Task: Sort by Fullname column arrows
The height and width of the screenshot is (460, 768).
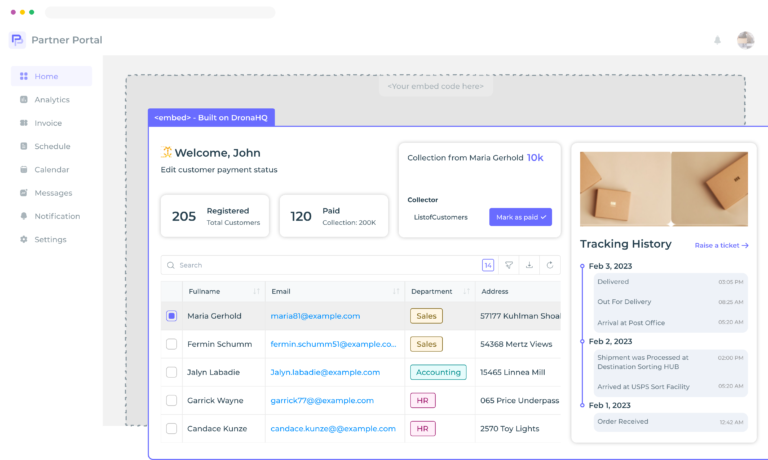Action: [256, 291]
